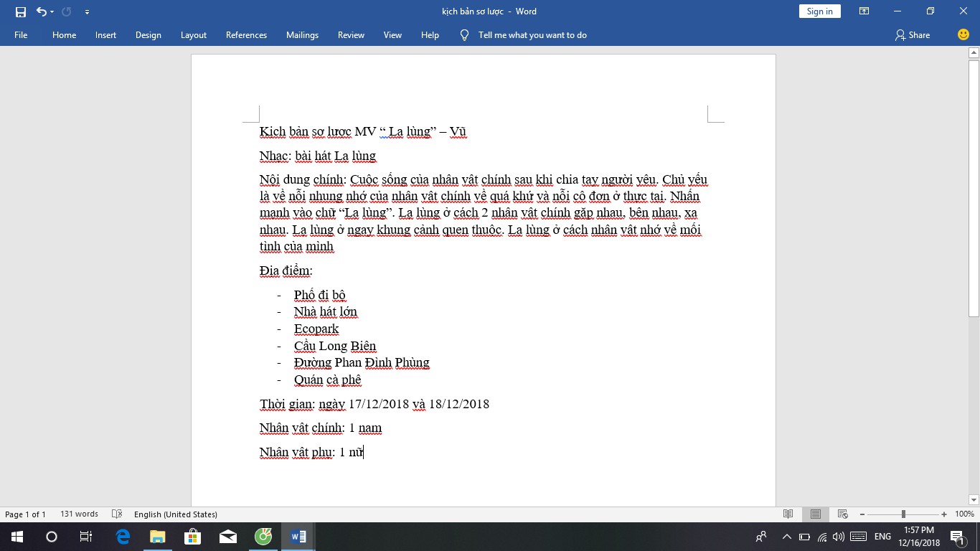Launch Microsoft Edge from taskbar
This screenshot has width=980, height=551.
[x=123, y=537]
